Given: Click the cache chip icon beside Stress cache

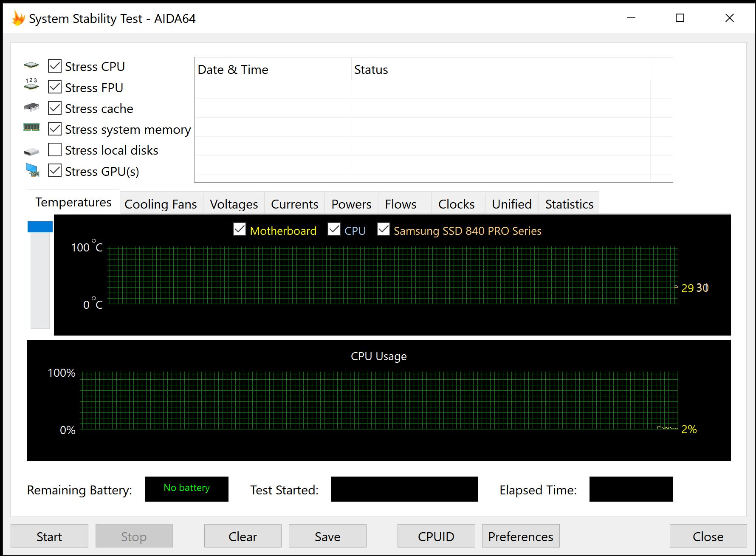Looking at the screenshot, I should click(31, 107).
